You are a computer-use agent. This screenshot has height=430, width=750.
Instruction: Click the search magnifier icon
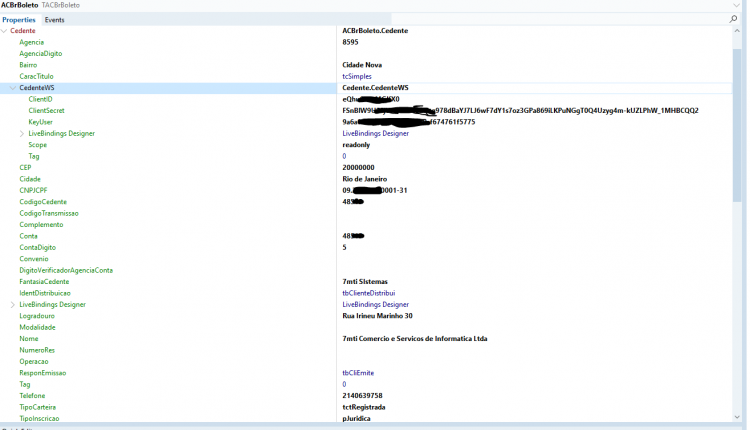coord(733,19)
